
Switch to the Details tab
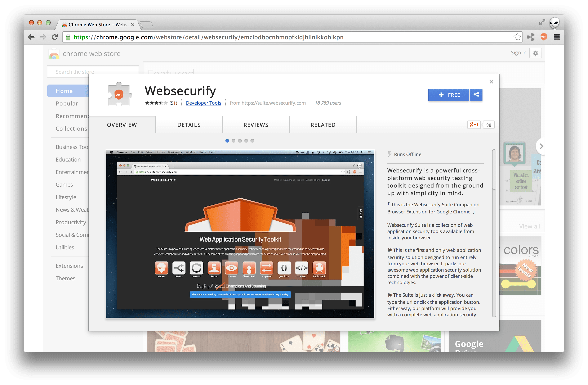coord(189,125)
